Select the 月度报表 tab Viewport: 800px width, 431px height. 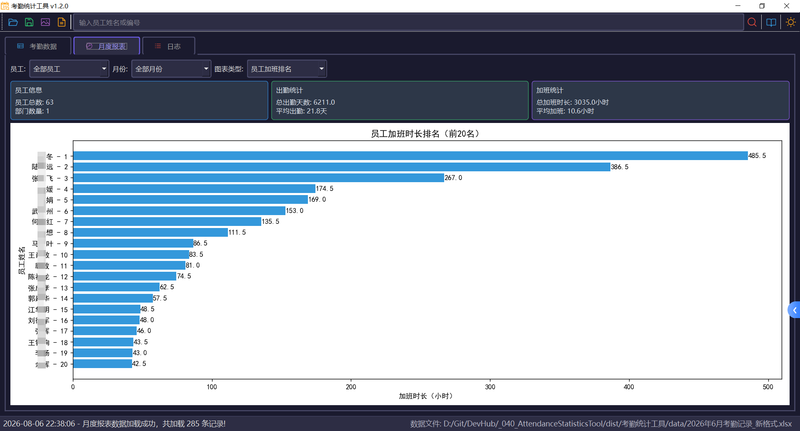(x=107, y=46)
